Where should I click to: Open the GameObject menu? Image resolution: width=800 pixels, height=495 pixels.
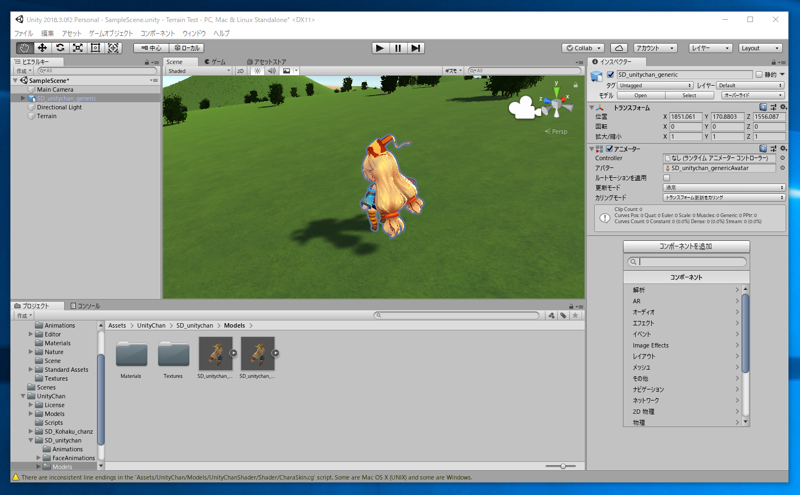pos(111,33)
